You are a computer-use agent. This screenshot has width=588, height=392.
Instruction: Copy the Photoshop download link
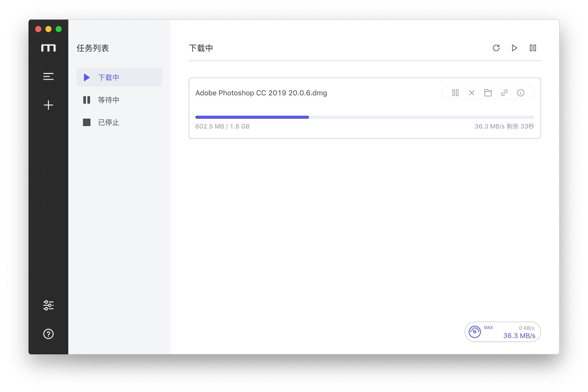(x=504, y=93)
